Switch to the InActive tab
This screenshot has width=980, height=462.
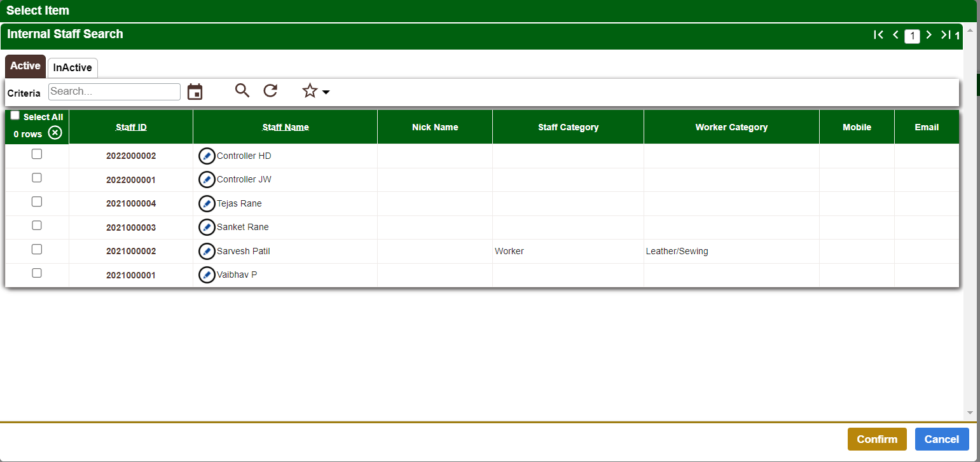click(x=72, y=67)
